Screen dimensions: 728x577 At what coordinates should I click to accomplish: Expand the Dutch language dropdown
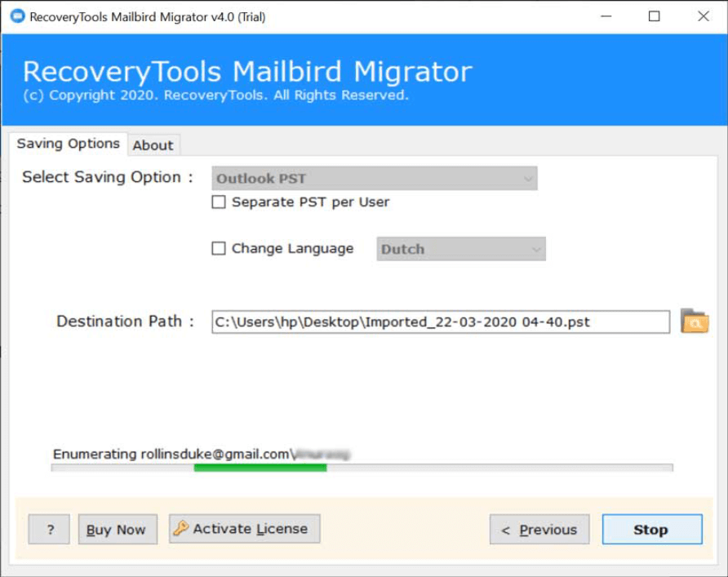coord(460,249)
